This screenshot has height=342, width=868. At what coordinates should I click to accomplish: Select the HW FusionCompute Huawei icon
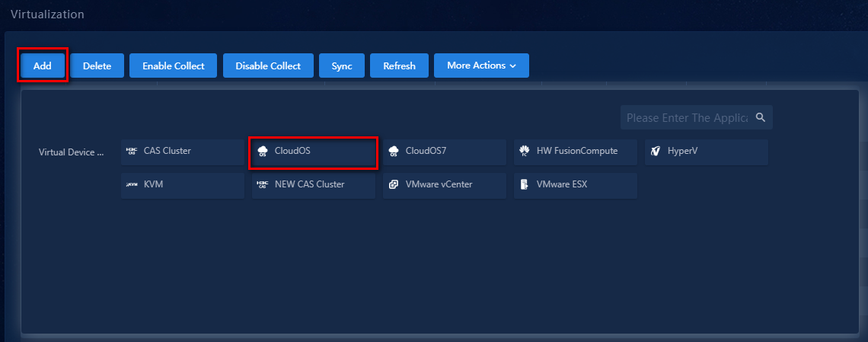525,151
